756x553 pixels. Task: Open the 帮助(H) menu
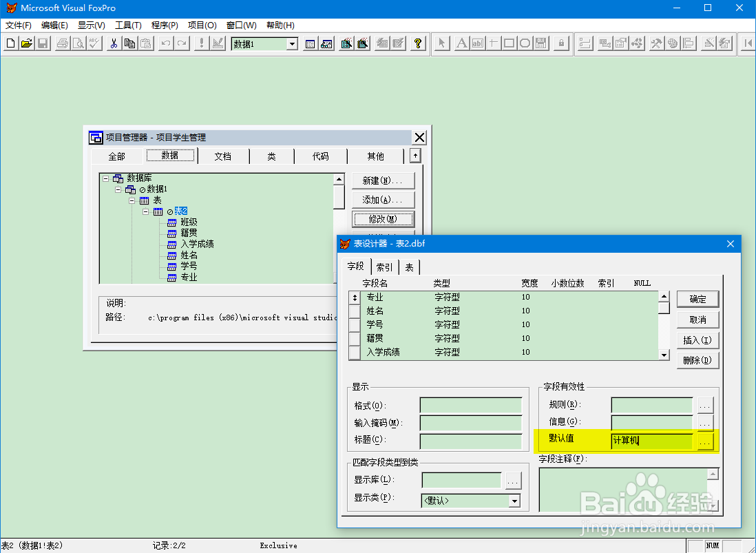coord(281,25)
